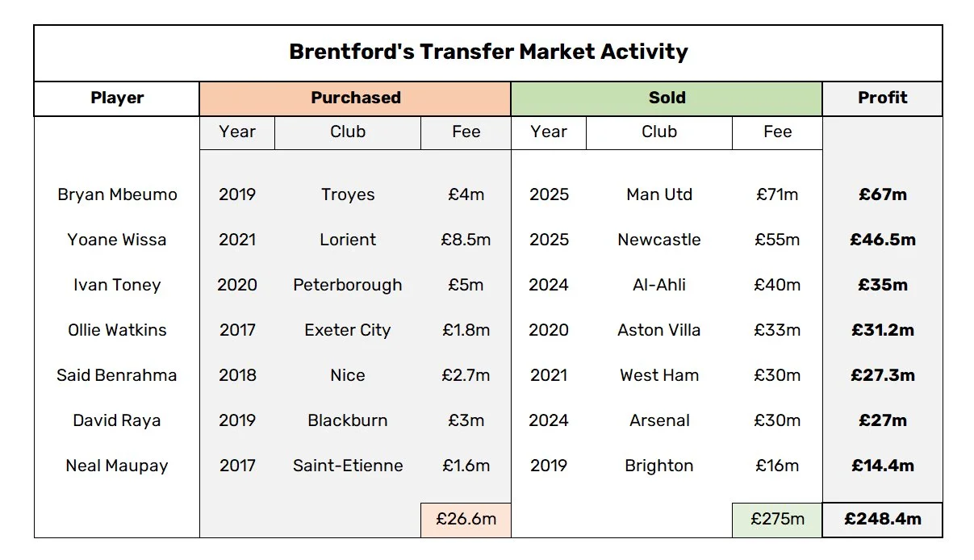
Task: Select the Ivan Toney row label
Action: point(117,285)
